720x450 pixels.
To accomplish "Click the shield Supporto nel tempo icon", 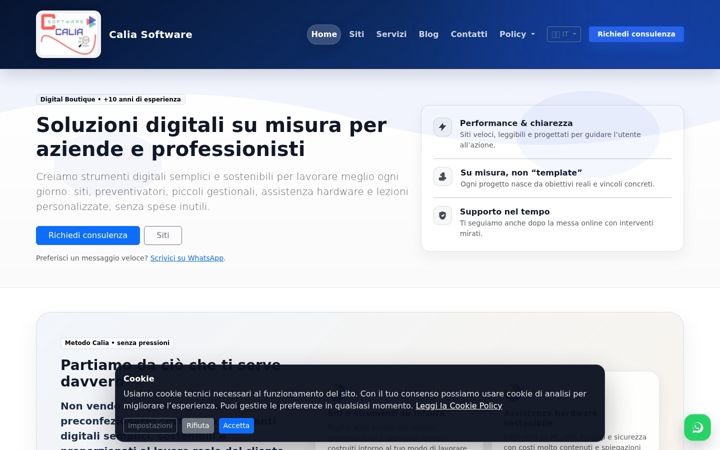I will click(443, 215).
